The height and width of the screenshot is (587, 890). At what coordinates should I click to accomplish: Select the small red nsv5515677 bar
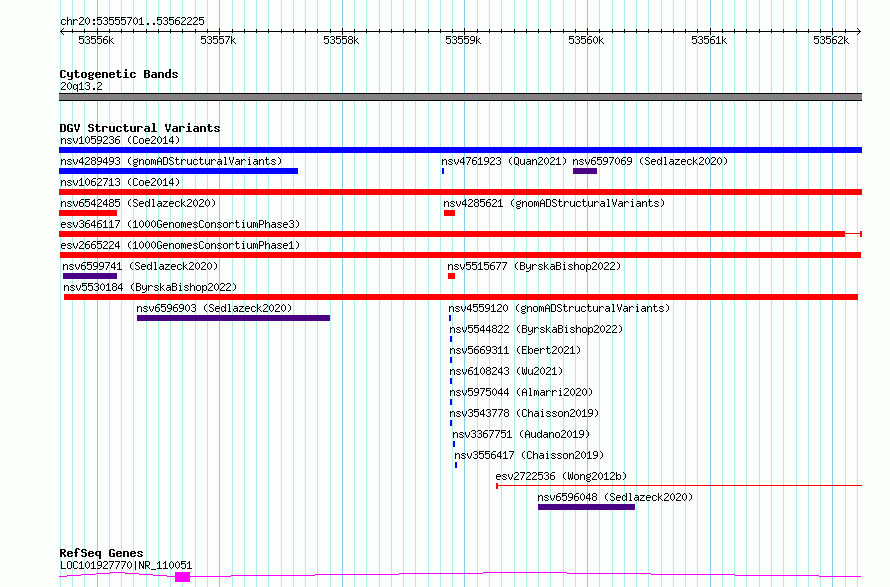pos(451,276)
